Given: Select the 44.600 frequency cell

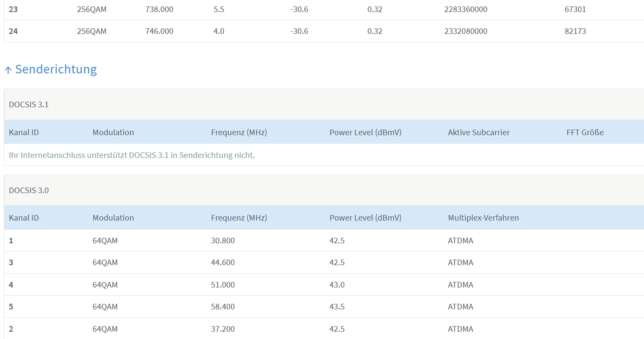Looking at the screenshot, I should tap(223, 262).
